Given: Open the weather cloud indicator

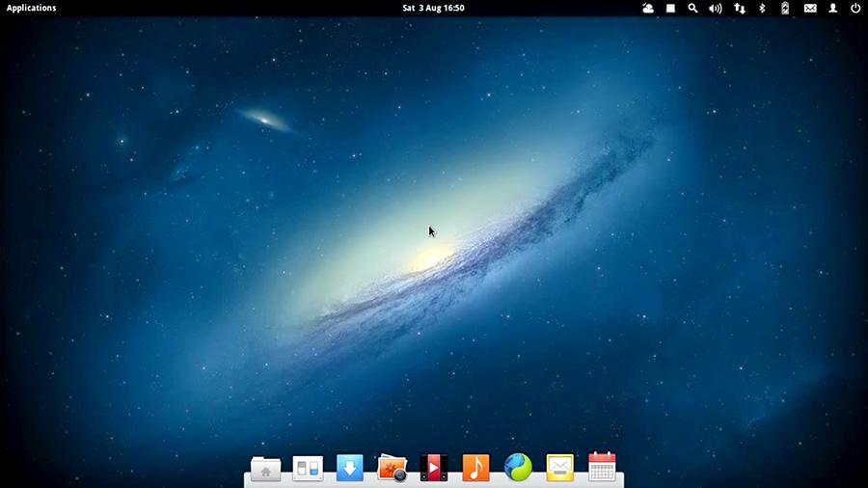Looking at the screenshot, I should 648,8.
